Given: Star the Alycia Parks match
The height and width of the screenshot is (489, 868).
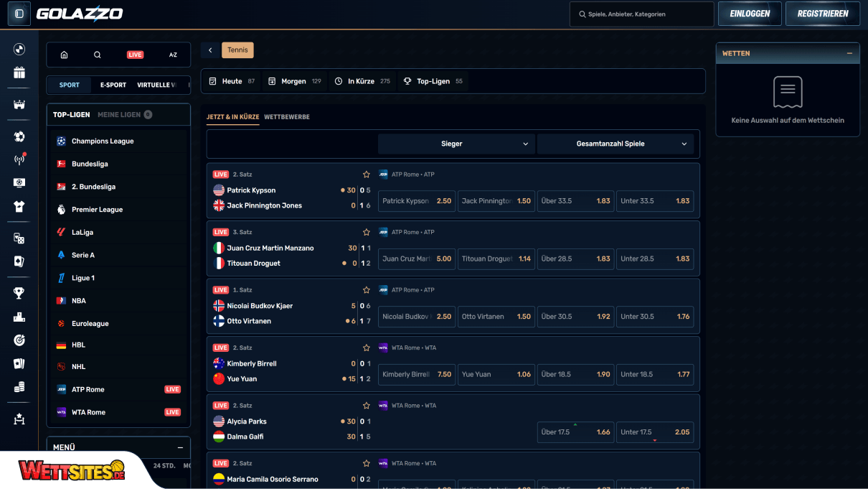Looking at the screenshot, I should pos(367,406).
